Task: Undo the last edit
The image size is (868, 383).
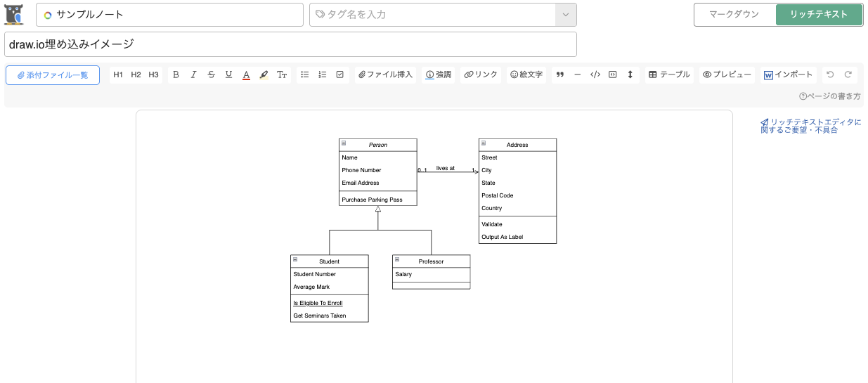Action: [x=831, y=75]
